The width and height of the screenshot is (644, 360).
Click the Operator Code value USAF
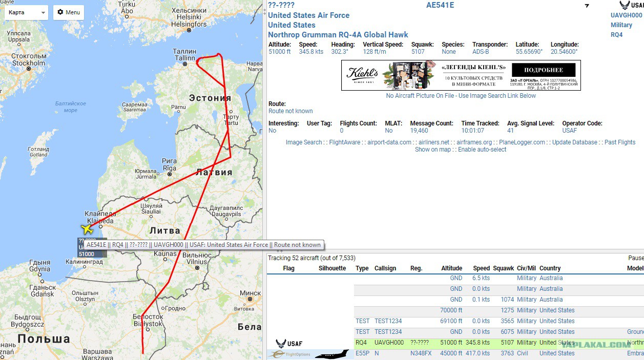[x=570, y=131]
